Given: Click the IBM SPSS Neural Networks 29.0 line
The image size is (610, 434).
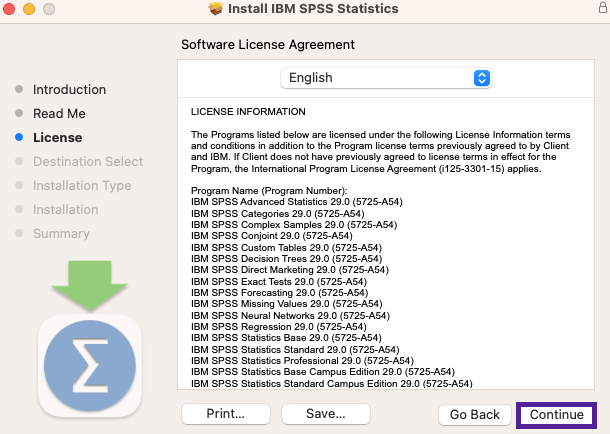Looking at the screenshot, I should click(291, 315).
